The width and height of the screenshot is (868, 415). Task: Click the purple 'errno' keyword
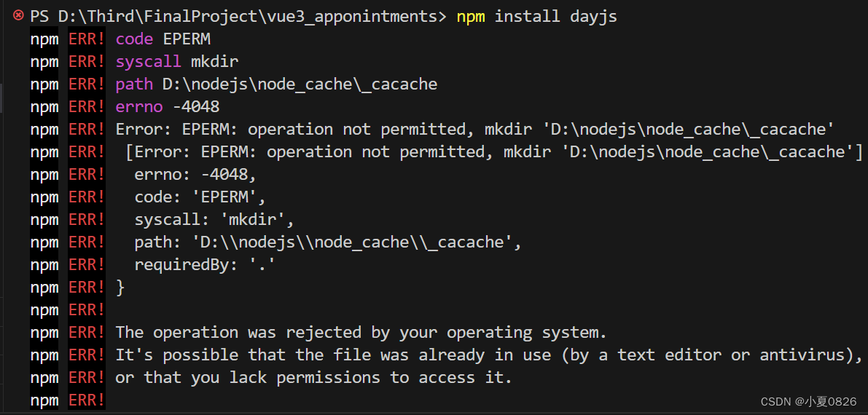[x=139, y=106]
